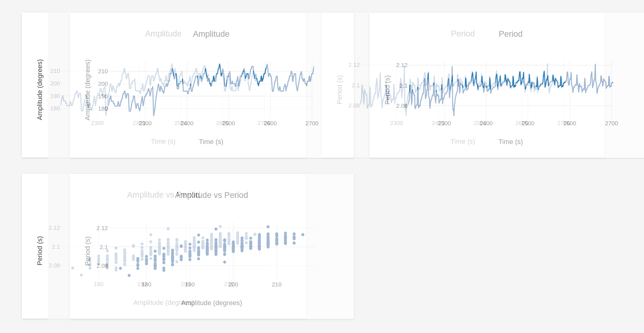644x333 pixels.
Task: Click the darker Amplitude chart title
Action: point(211,34)
